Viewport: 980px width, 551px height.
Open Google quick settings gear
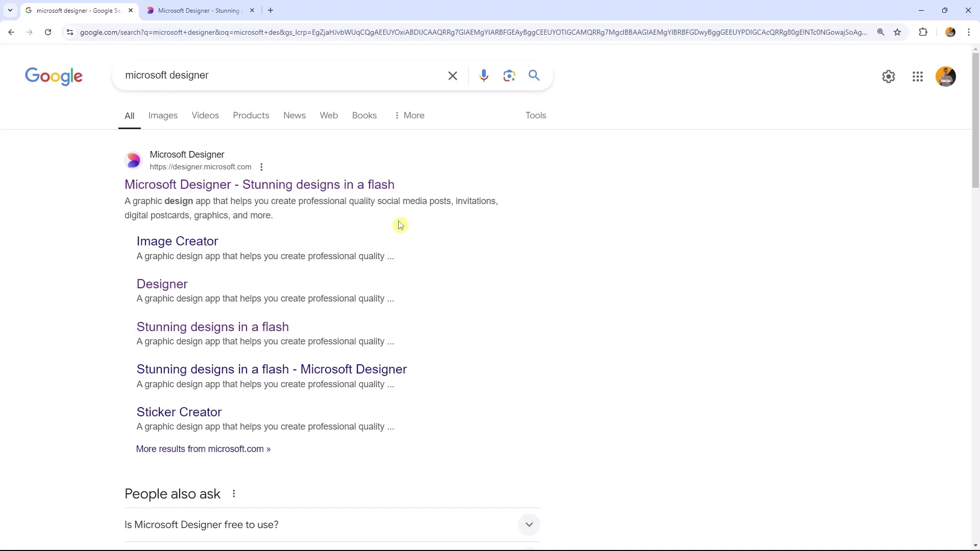(889, 77)
